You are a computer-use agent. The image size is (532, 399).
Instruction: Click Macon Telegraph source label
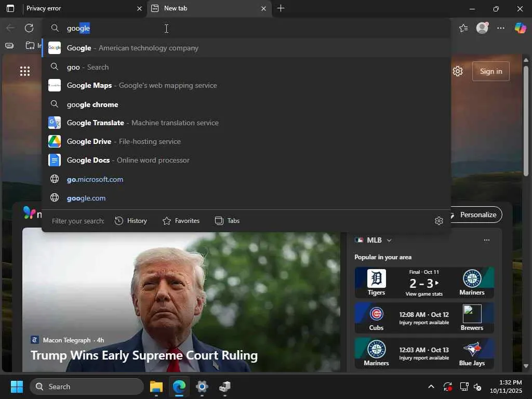66,340
